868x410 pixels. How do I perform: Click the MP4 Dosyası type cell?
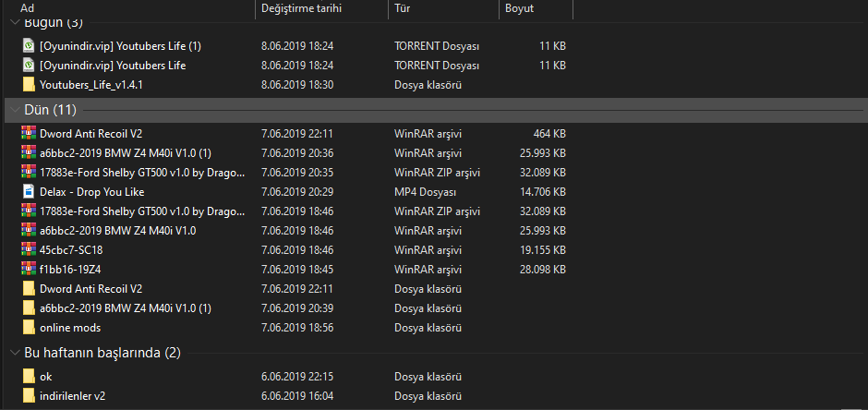tap(425, 191)
